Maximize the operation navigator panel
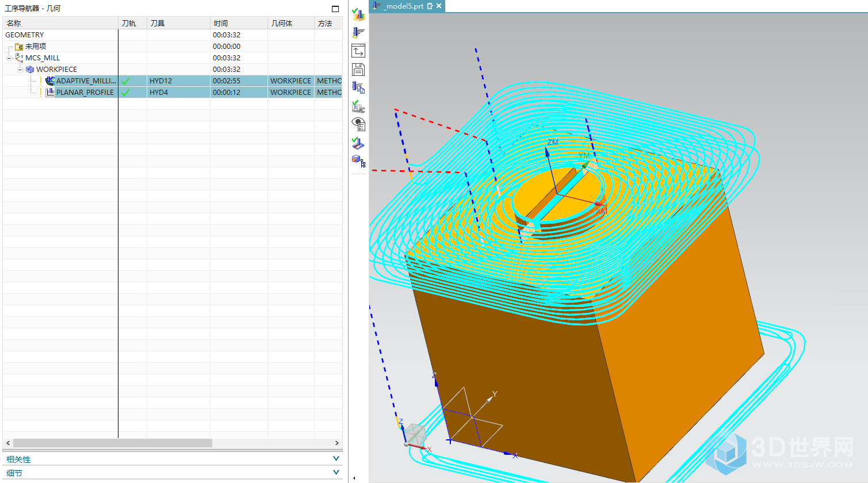Screen dimensions: 868x483 click(335, 9)
